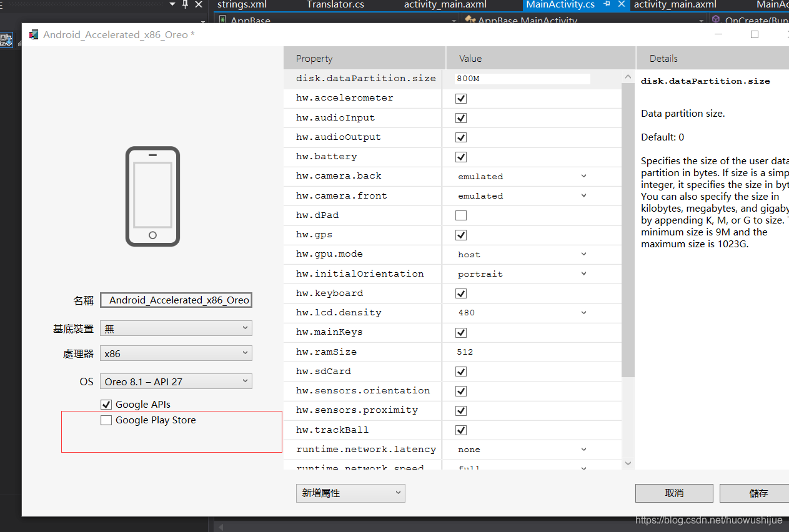Enable the Google Play Store checkbox
789x532 pixels.
click(x=106, y=420)
